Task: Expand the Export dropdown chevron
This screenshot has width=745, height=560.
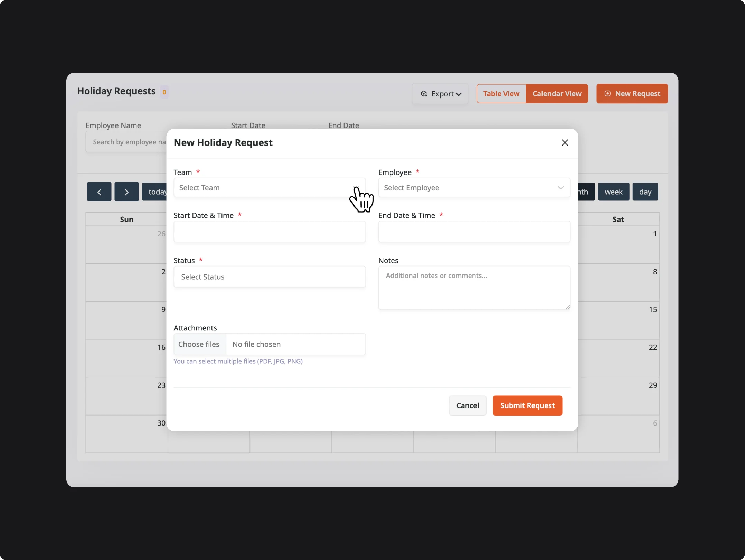Action: [459, 94]
